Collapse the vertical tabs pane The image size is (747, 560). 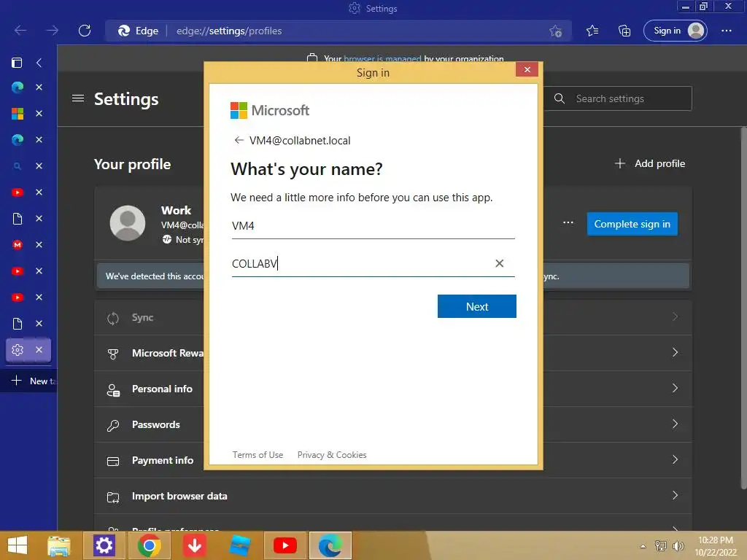(x=39, y=63)
